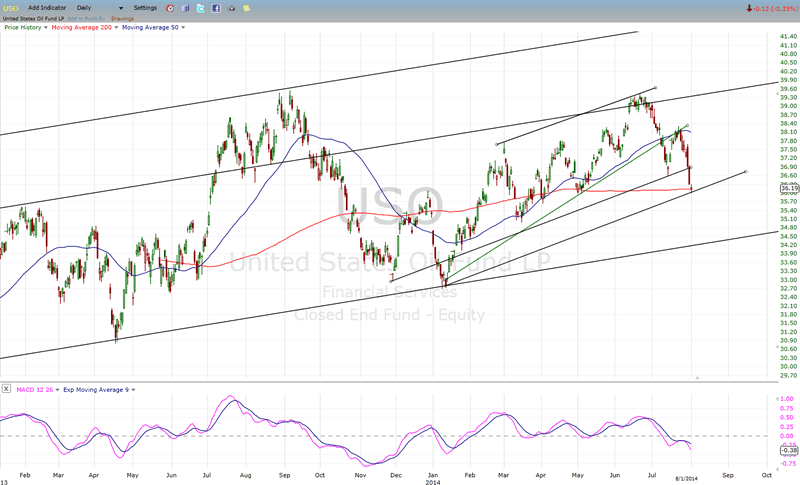
Task: Click the small triangle marker at chart bottom
Action: [697, 378]
